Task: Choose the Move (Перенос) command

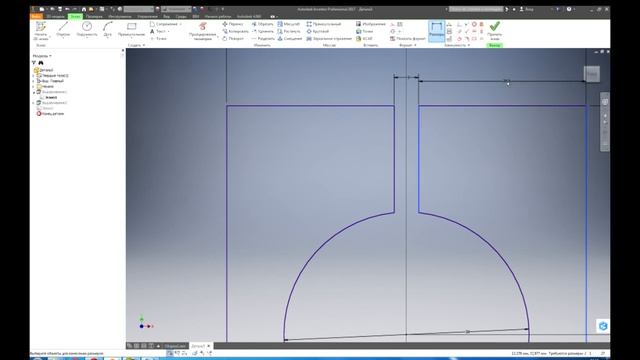Action: [x=233, y=24]
